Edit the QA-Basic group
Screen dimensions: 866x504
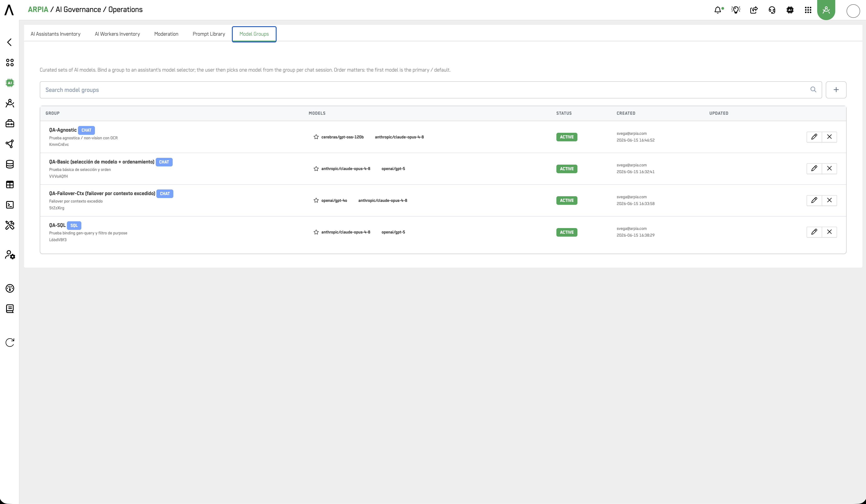tap(814, 168)
